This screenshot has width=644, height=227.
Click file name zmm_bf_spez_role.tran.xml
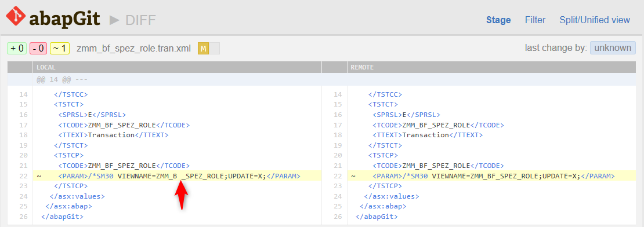133,48
